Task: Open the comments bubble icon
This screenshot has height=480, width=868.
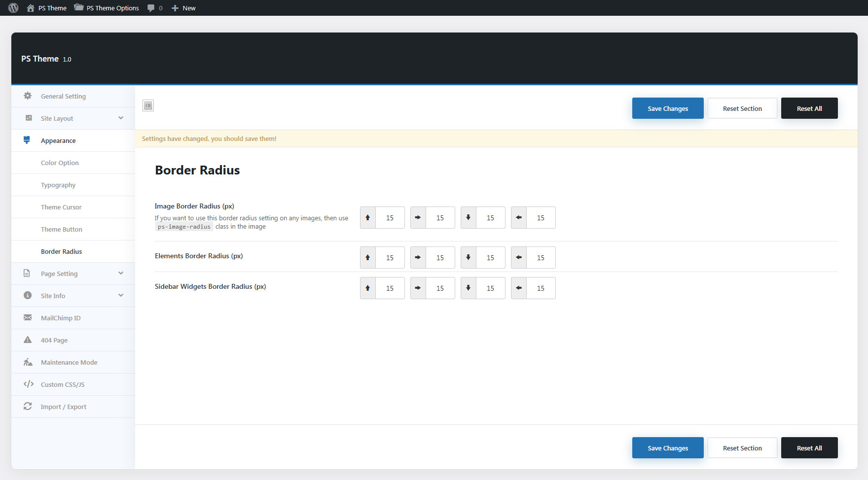Action: (151, 8)
